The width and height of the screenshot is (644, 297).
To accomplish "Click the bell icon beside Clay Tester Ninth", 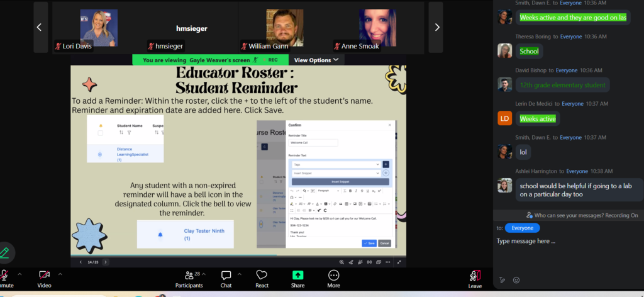I will tap(160, 235).
